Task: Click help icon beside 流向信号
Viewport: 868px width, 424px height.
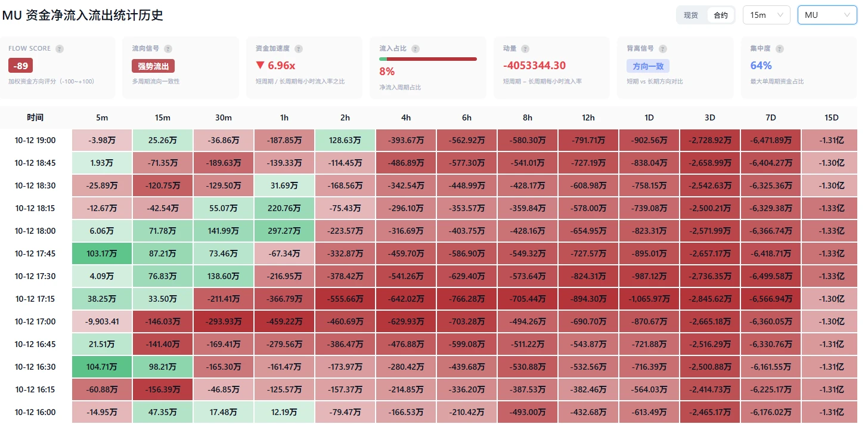Action: (168, 49)
